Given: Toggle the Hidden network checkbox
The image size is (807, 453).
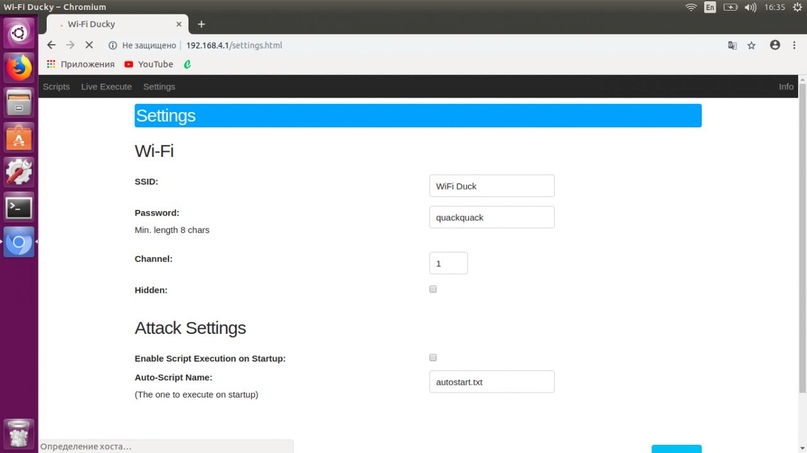Looking at the screenshot, I should (433, 289).
